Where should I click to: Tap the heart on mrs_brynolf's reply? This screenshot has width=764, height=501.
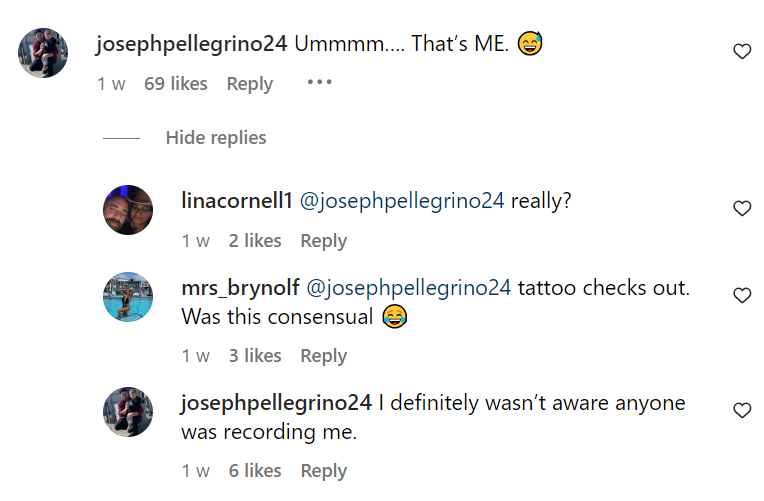click(x=742, y=295)
